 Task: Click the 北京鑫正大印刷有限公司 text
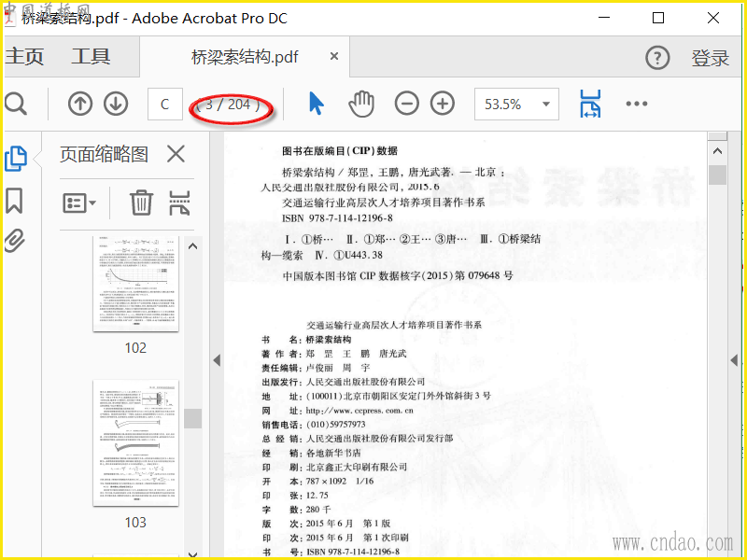(x=357, y=468)
